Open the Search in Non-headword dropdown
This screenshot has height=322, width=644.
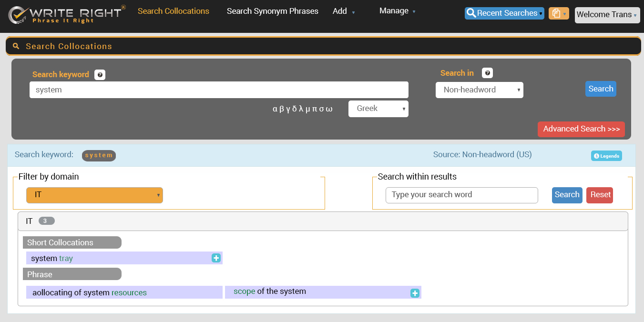(x=479, y=90)
